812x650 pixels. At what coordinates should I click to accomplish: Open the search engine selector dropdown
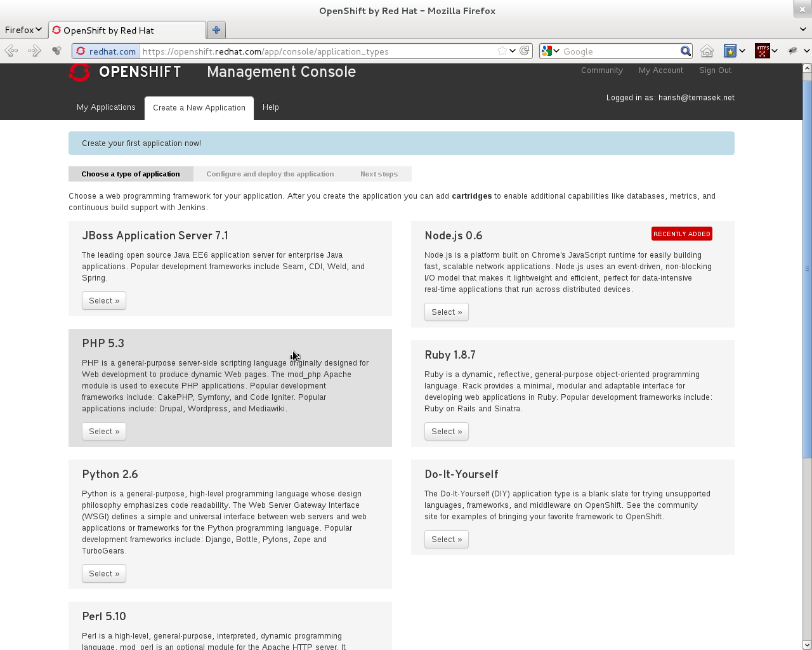click(x=551, y=51)
